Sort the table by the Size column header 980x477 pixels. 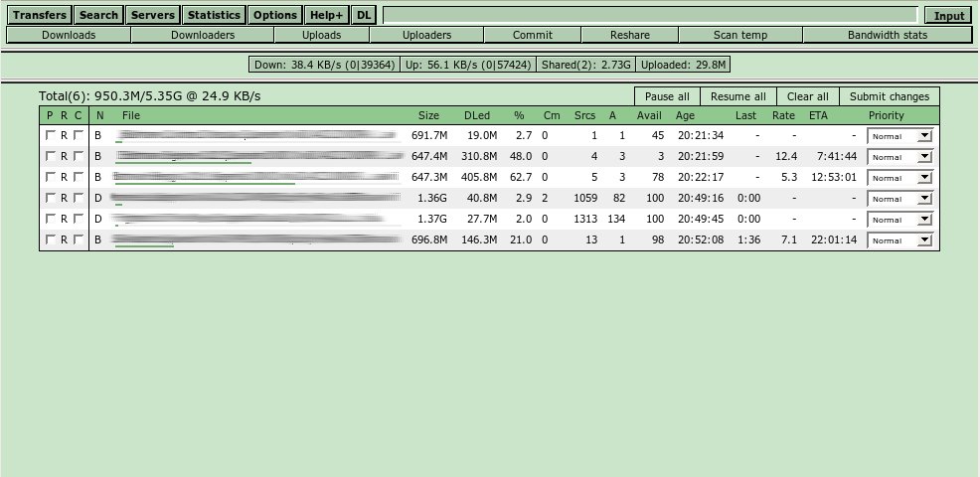click(x=428, y=115)
